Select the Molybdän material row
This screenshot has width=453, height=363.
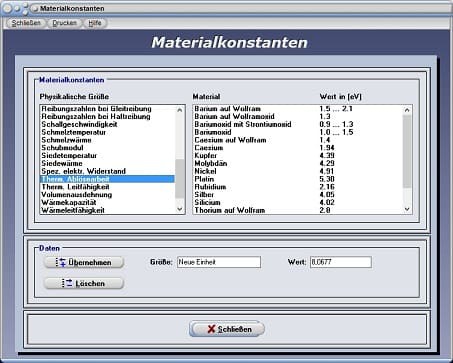coord(298,163)
